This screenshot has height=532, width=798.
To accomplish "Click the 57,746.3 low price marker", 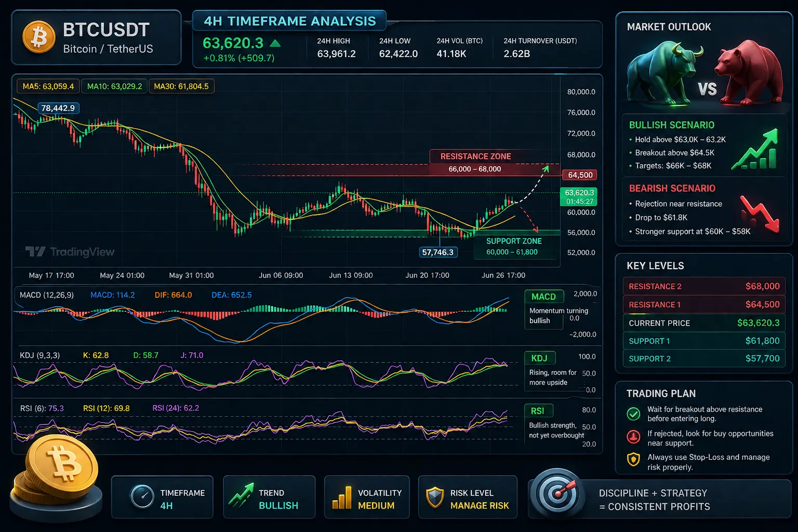I will tap(437, 252).
